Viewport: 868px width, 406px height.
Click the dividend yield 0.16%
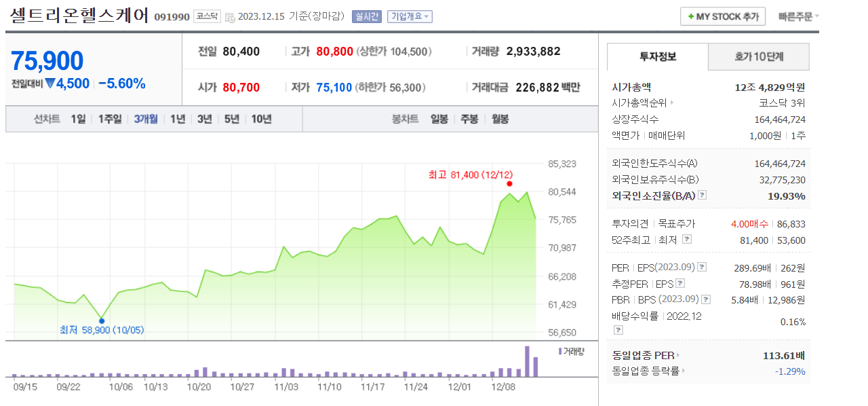pyautogui.click(x=793, y=322)
